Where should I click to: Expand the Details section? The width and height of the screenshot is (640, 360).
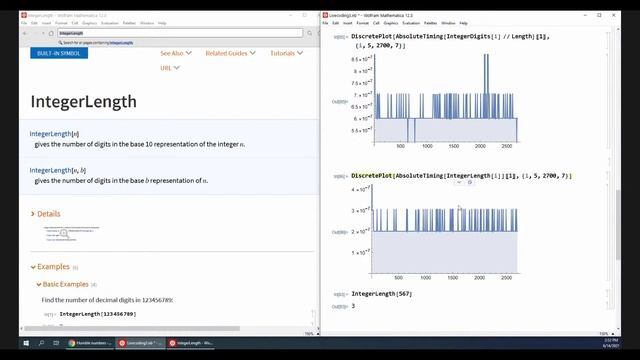(45, 214)
